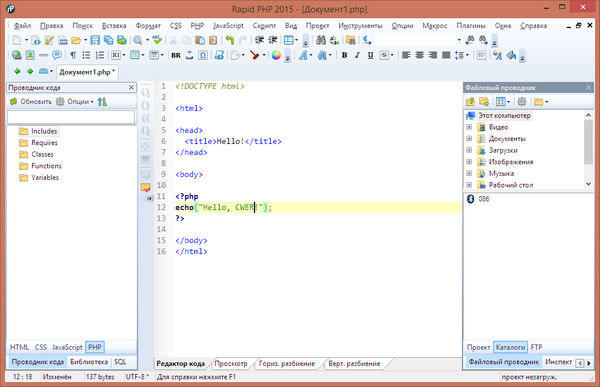The width and height of the screenshot is (600, 387).
Task: Click the New document icon
Action: [17, 40]
